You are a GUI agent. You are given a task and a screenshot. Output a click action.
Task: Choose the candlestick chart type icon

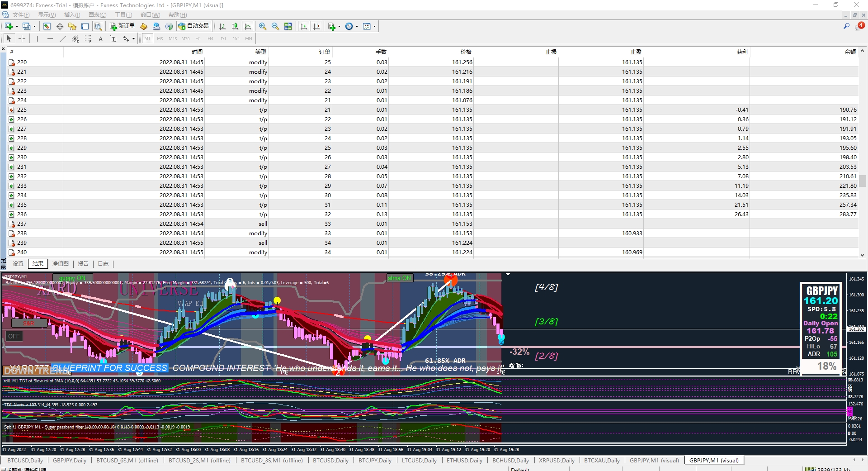(x=235, y=26)
